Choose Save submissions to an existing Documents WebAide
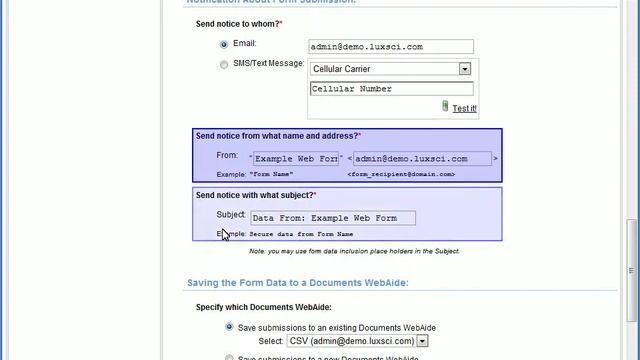Image resolution: width=640 pixels, height=360 pixels. click(x=229, y=327)
